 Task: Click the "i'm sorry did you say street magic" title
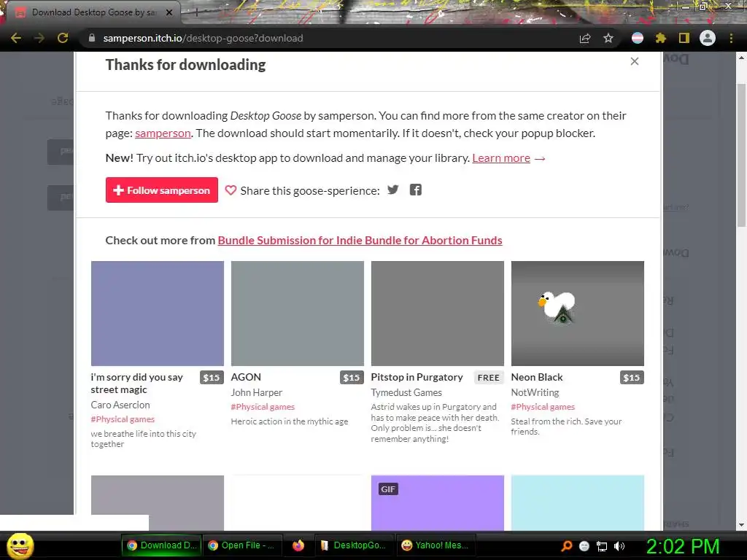tap(136, 384)
